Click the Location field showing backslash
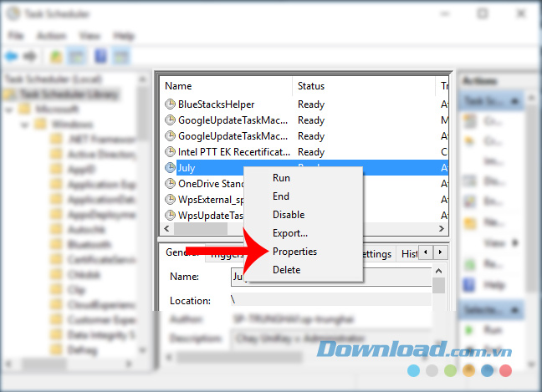 pyautogui.click(x=331, y=300)
